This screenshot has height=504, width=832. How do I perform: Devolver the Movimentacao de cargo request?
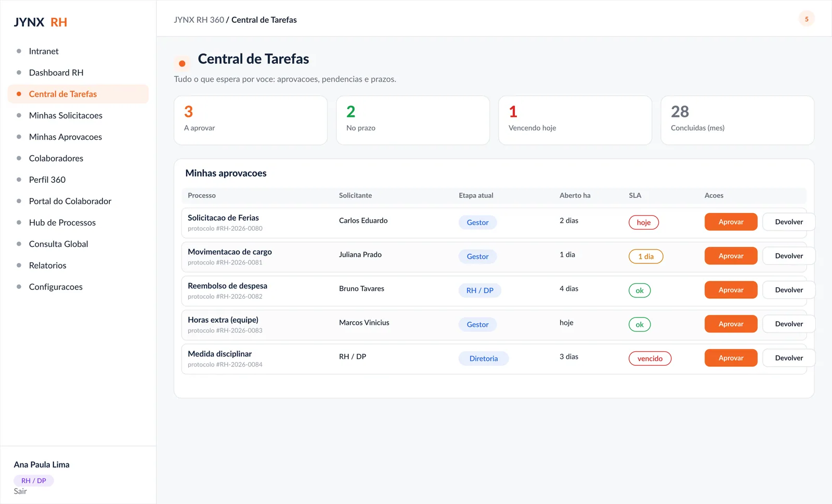(789, 256)
